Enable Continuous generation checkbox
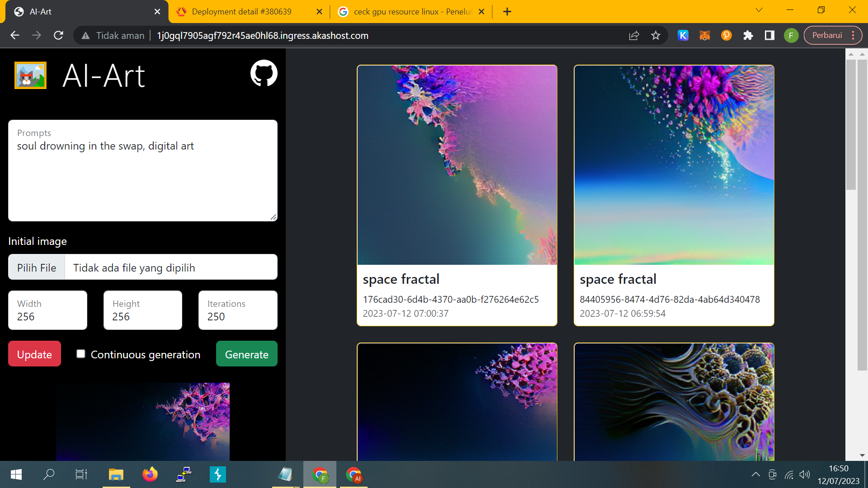This screenshot has height=488, width=868. [81, 354]
